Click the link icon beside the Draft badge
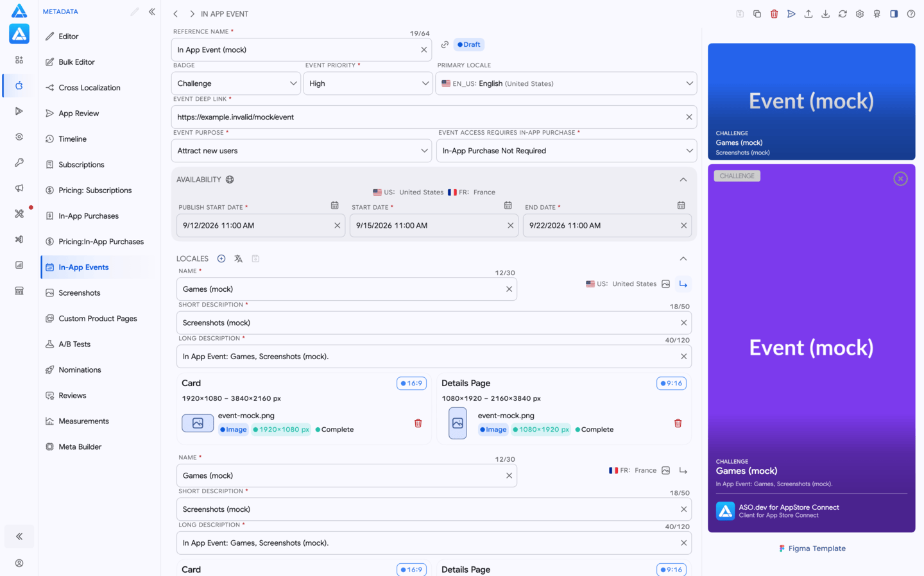 click(x=445, y=44)
